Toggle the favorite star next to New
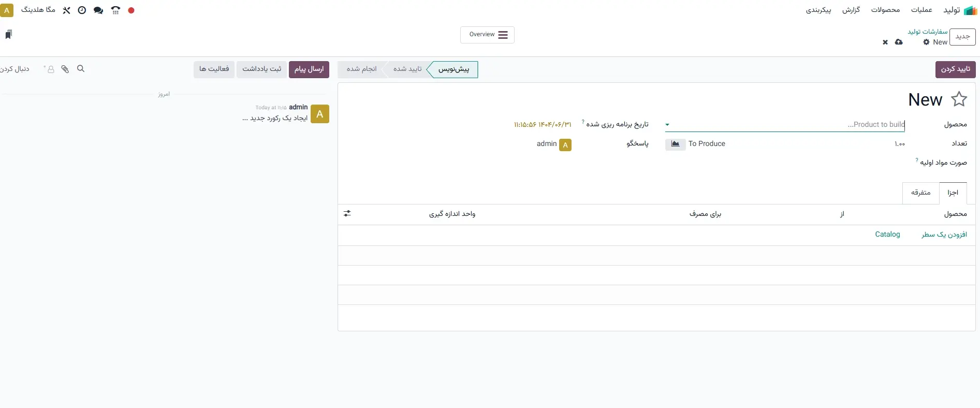Viewport: 980px width, 408px height. pyautogui.click(x=959, y=99)
